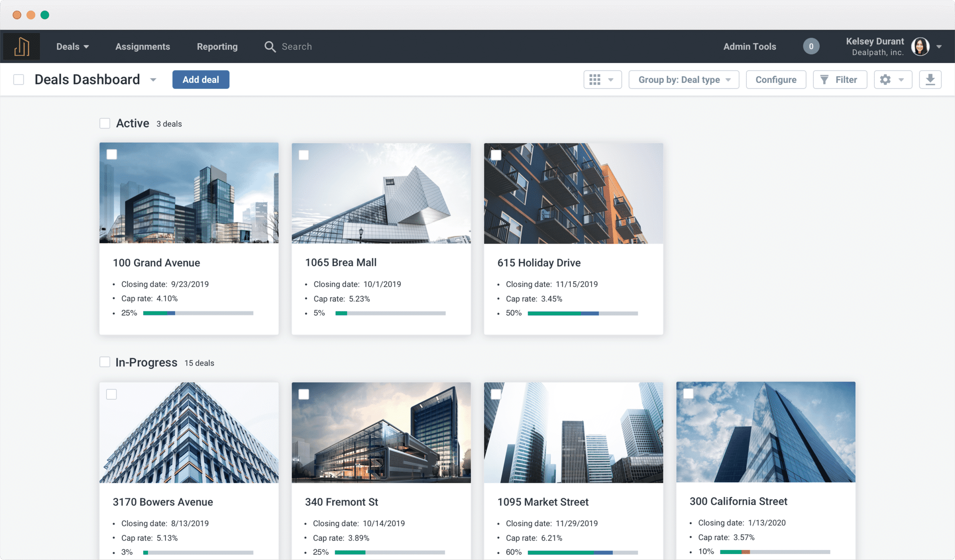
Task: Check the In-Progress group checkbox
Action: pos(105,362)
